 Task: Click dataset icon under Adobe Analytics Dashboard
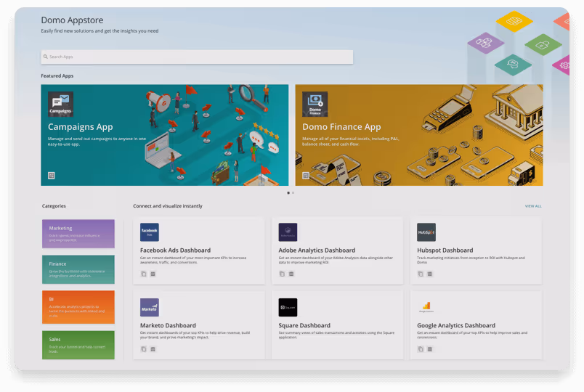pyautogui.click(x=291, y=274)
